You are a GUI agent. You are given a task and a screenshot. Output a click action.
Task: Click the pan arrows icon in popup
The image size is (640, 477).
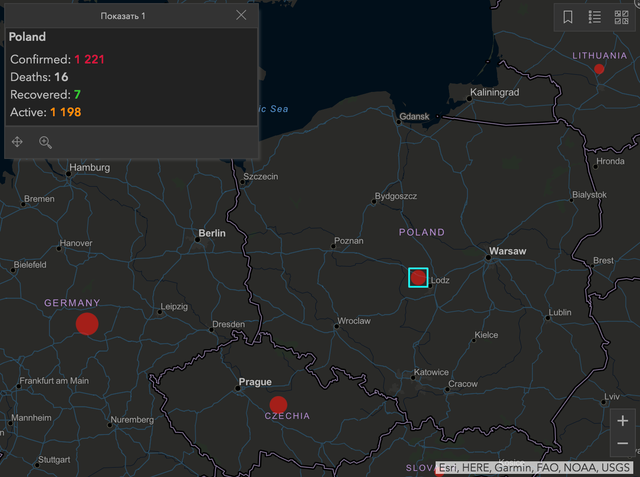[x=18, y=142]
